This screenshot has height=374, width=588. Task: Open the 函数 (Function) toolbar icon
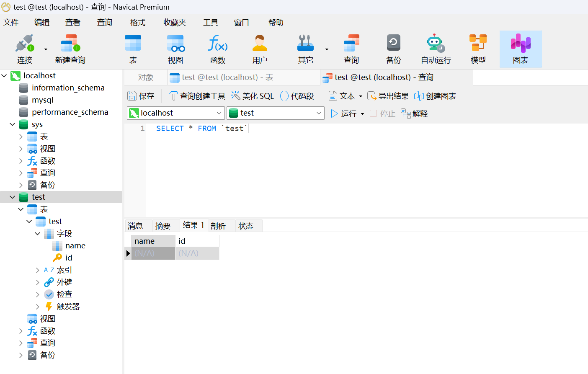pyautogui.click(x=218, y=49)
